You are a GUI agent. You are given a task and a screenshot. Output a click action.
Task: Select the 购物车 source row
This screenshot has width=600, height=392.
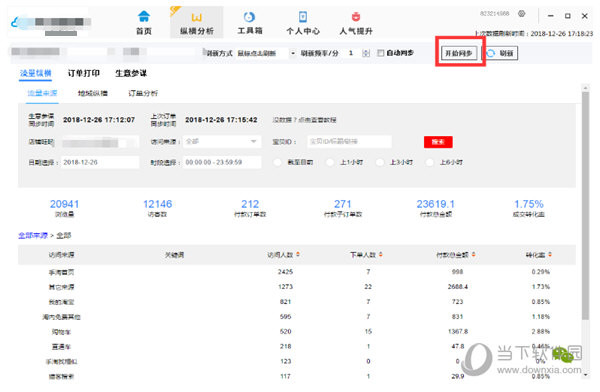click(297, 332)
